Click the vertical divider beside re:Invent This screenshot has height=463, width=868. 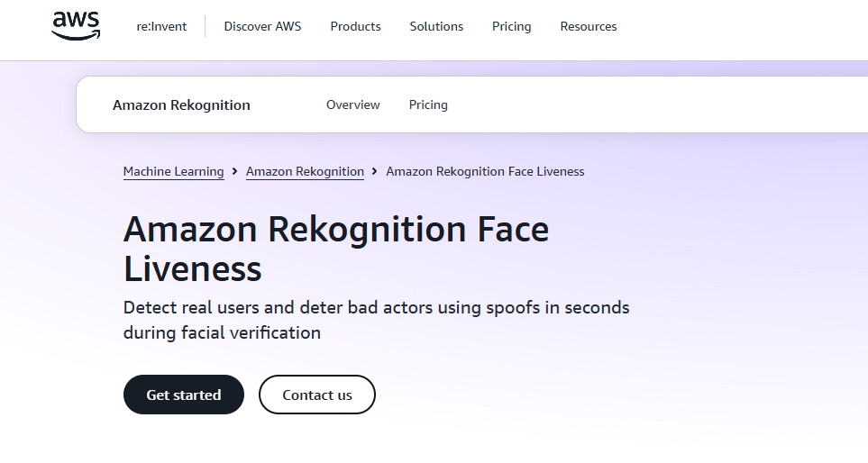pos(206,26)
